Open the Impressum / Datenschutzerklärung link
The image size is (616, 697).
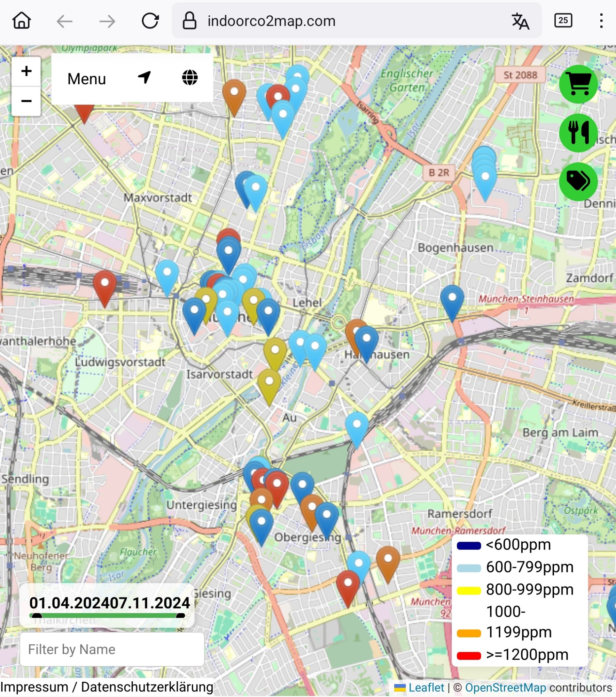tap(107, 687)
